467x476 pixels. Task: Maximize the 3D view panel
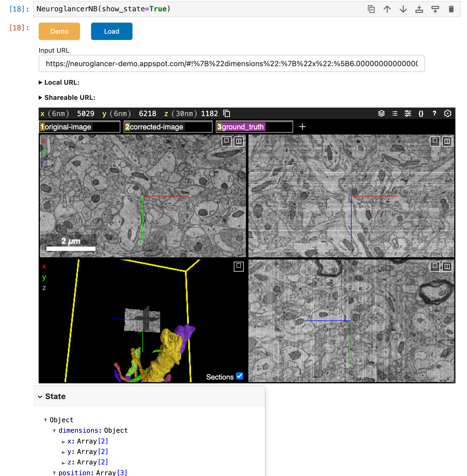click(x=239, y=266)
